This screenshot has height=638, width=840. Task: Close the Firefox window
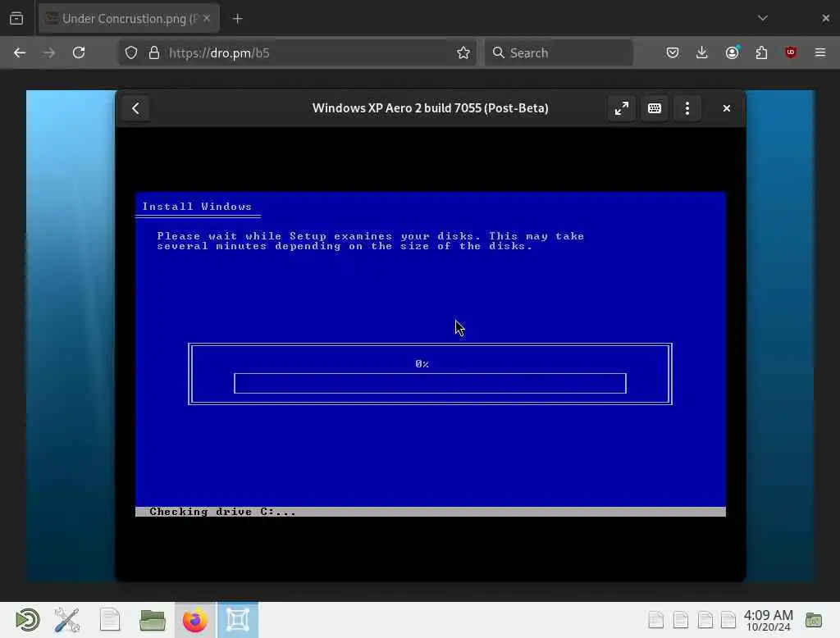pyautogui.click(x=825, y=18)
